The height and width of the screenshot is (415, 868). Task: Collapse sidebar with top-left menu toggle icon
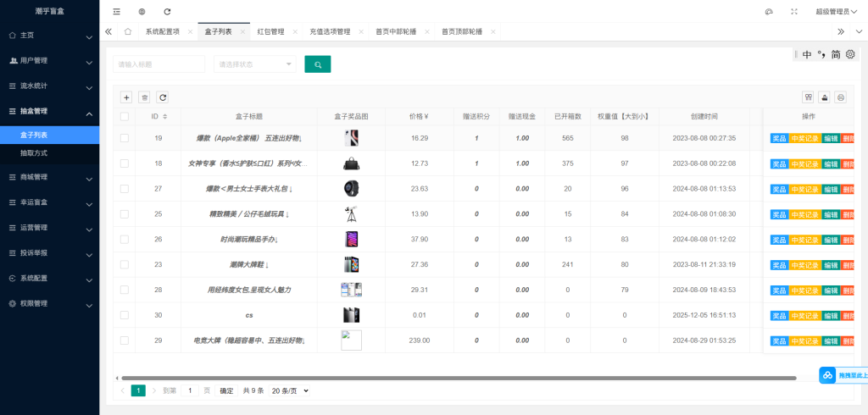[x=116, y=12]
